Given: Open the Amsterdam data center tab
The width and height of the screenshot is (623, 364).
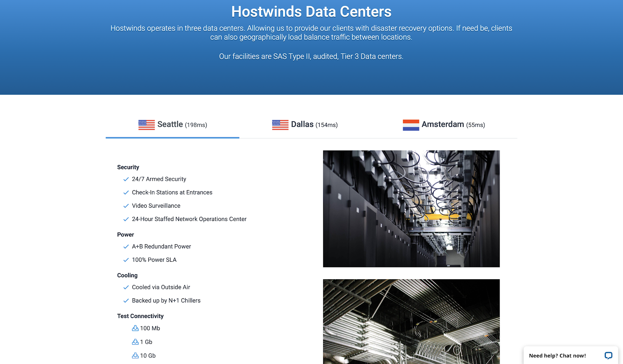Looking at the screenshot, I should pyautogui.click(x=444, y=125).
